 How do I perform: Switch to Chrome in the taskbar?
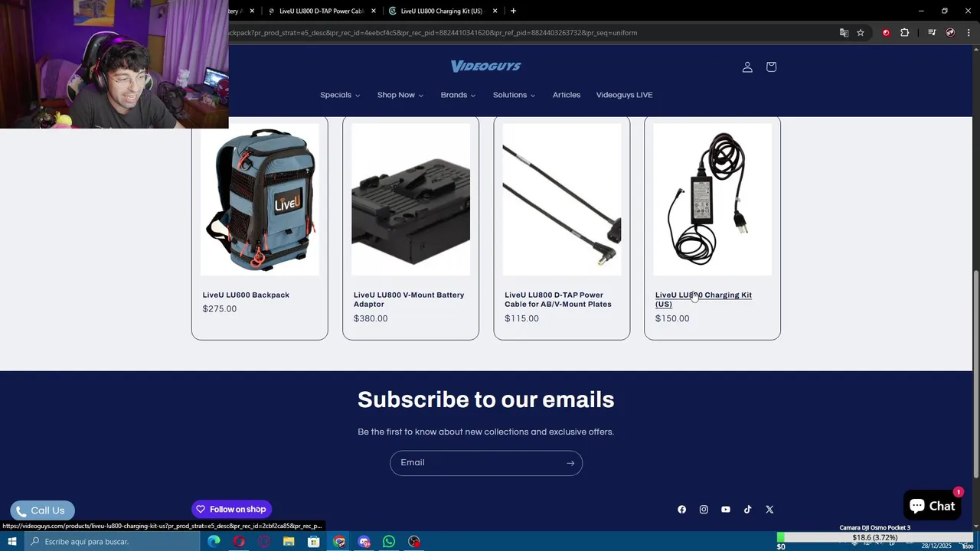point(339,542)
